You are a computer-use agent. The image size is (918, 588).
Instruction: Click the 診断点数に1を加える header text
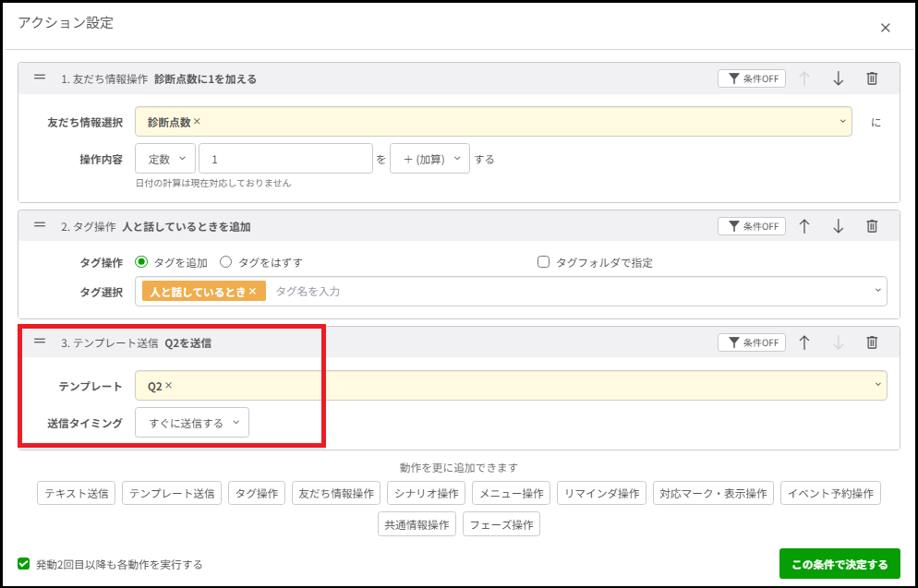(x=206, y=79)
